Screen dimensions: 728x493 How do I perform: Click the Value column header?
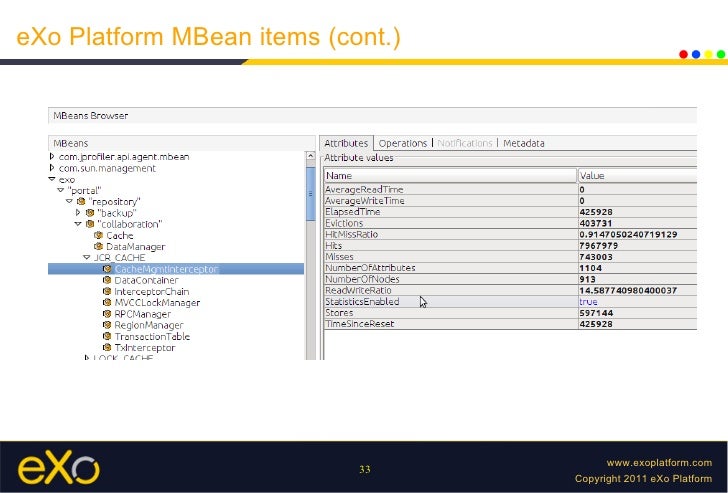[x=637, y=175]
